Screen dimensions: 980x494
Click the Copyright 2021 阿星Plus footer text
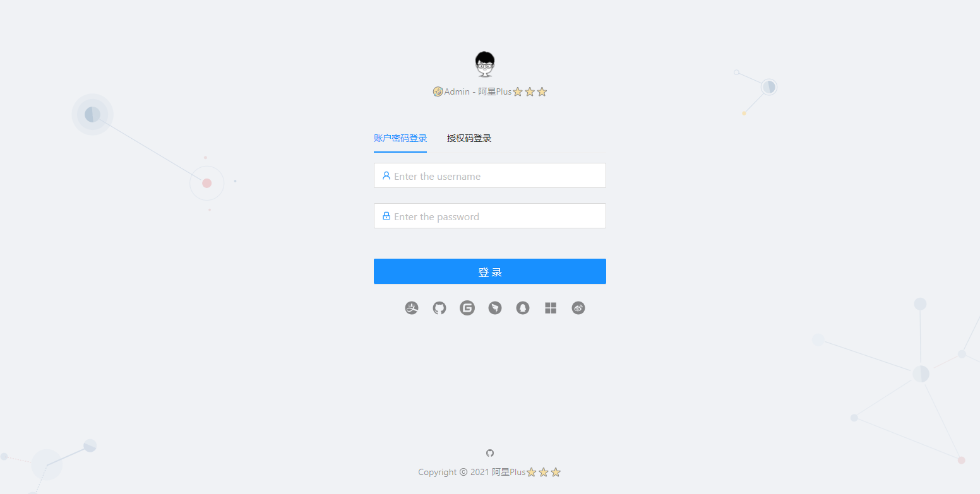click(x=472, y=472)
